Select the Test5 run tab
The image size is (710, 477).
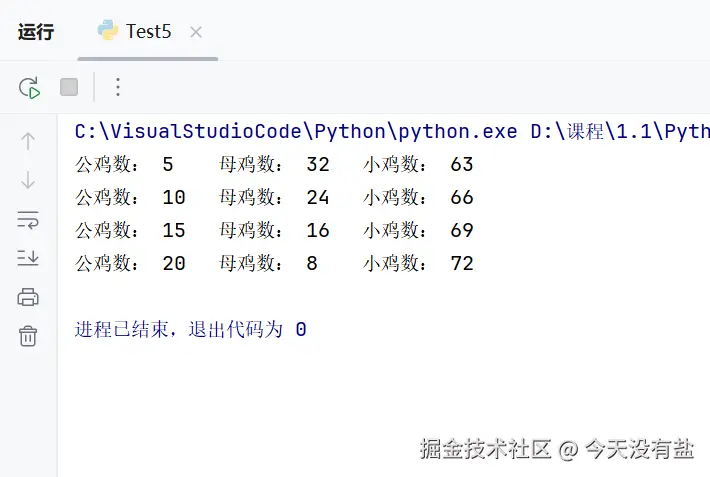[x=148, y=31]
